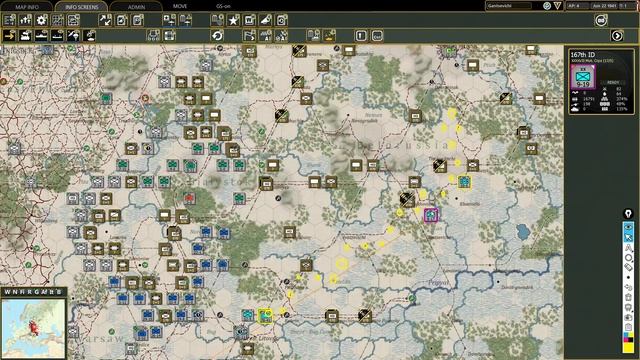Open the info 'i' icon in second toolbar

(x=361, y=36)
